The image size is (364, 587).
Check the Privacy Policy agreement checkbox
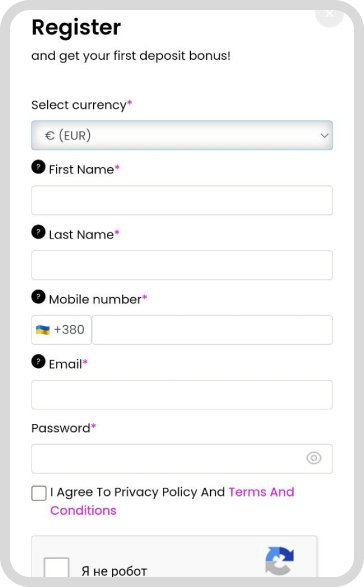pos(39,493)
